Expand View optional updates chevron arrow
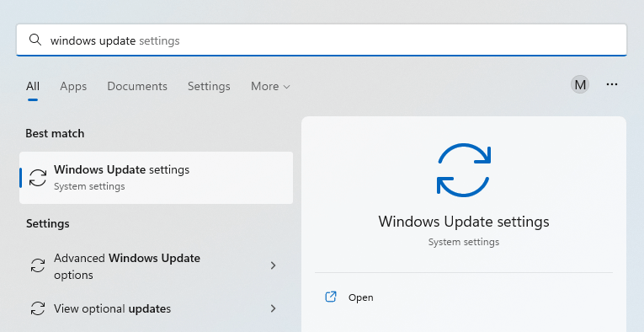This screenshot has width=644, height=332. pos(273,308)
